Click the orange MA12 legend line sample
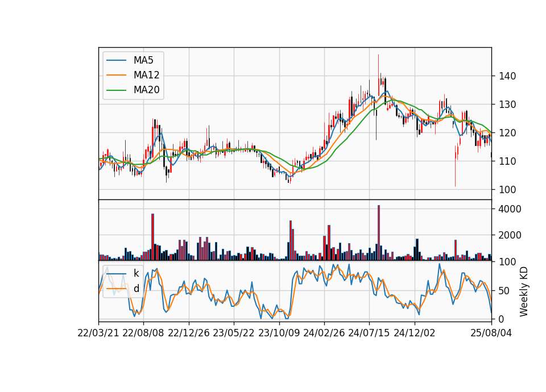Image resolution: width=546 pixels, height=392 pixels. [116, 75]
